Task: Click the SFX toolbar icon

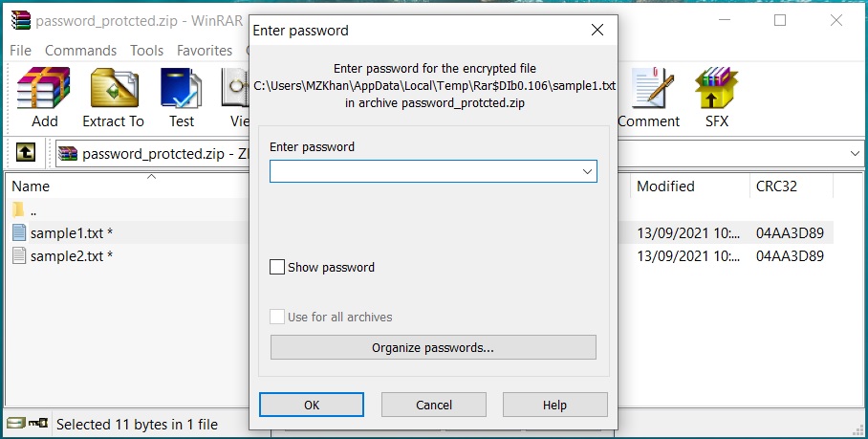Action: point(716,88)
